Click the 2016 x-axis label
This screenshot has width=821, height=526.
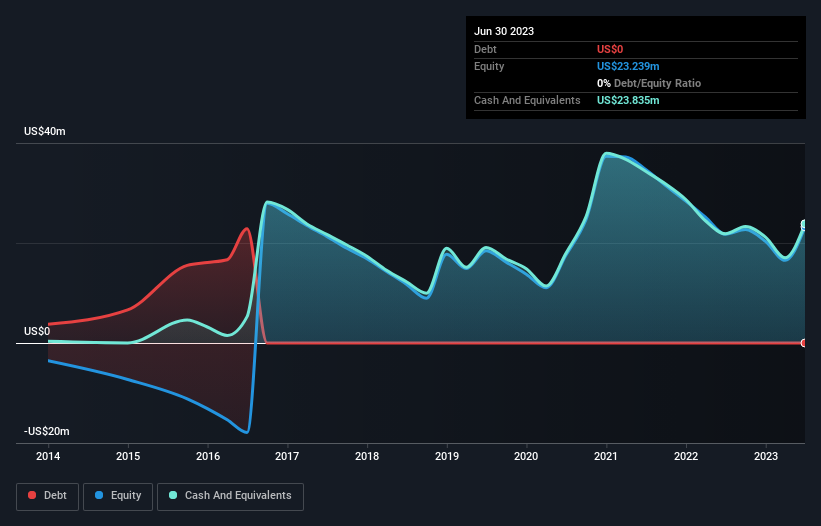208,456
